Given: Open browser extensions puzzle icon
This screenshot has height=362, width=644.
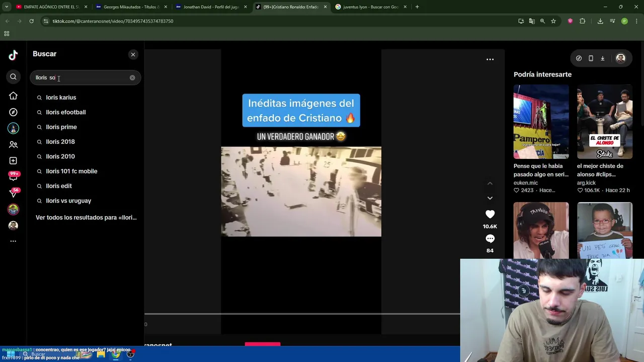Looking at the screenshot, I should point(583,21).
